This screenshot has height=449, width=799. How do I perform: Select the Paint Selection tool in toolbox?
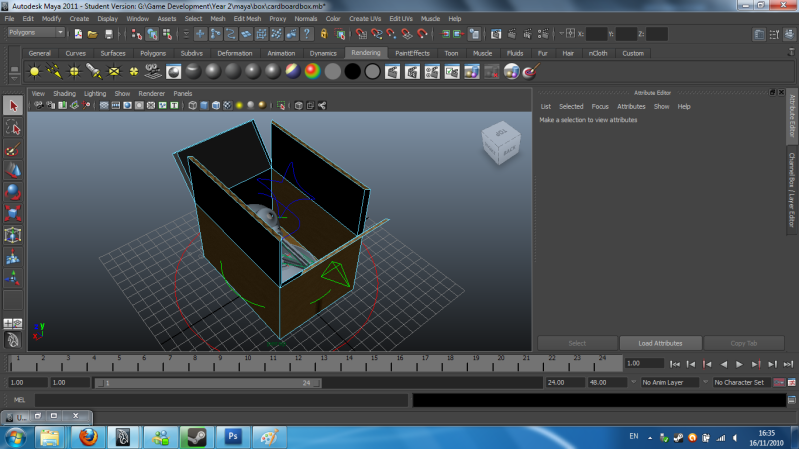click(x=13, y=149)
